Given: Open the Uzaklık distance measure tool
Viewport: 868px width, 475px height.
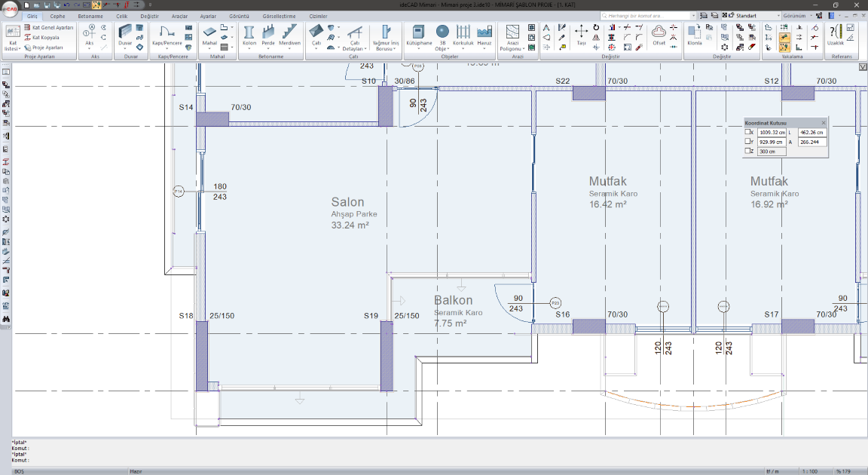Looking at the screenshot, I should pyautogui.click(x=835, y=34).
